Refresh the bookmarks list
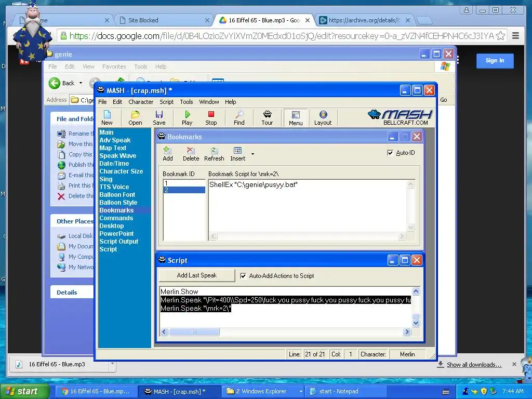The image size is (532, 399). 214,154
